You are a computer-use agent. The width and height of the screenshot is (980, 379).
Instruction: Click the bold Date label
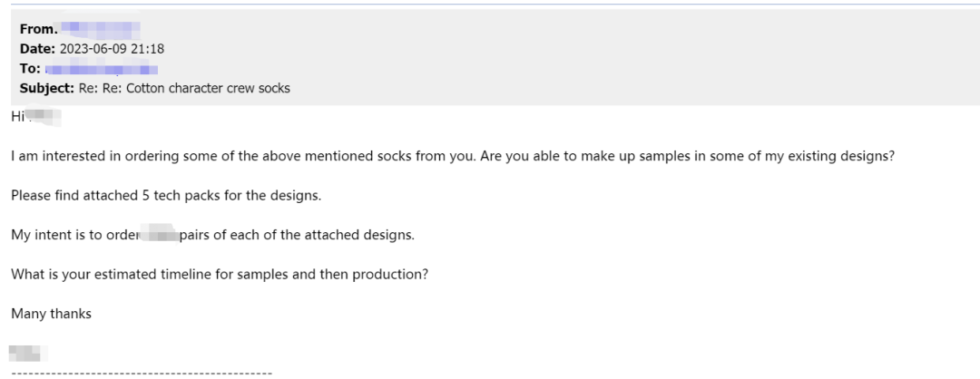click(37, 49)
